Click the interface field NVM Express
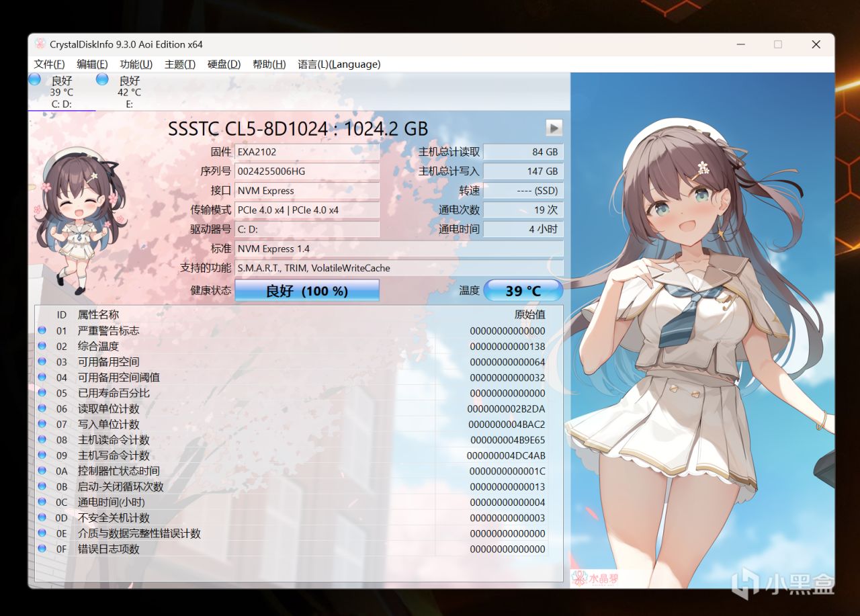 click(307, 191)
